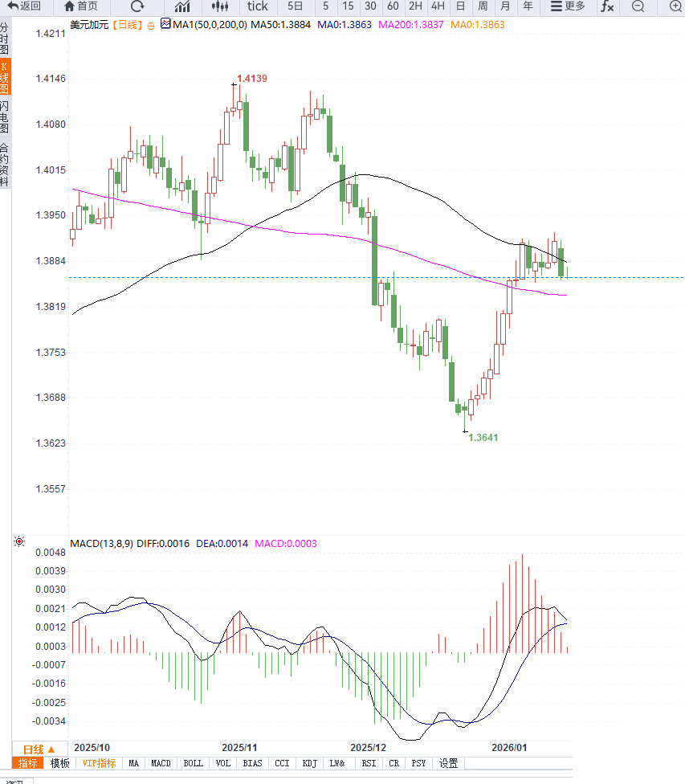685x784 pixels.
Task: Open the 更多 more options menu
Action: [x=568, y=6]
